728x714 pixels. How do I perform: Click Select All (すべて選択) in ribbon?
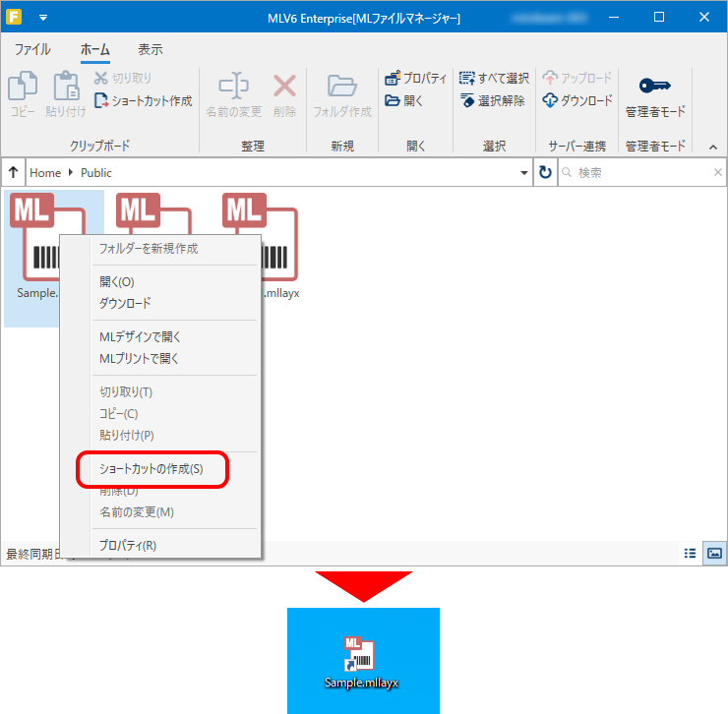pyautogui.click(x=494, y=78)
